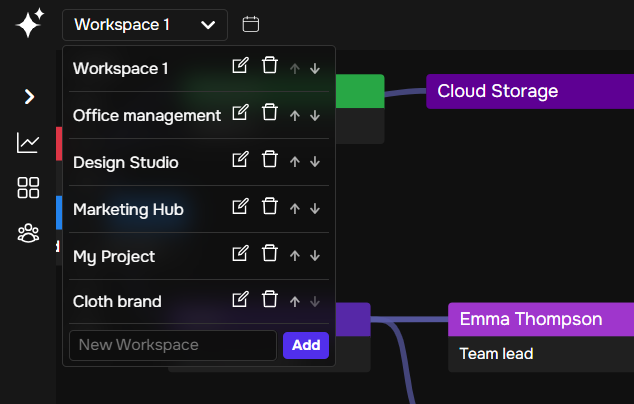Image resolution: width=634 pixels, height=404 pixels.
Task: Open the team members icon in sidebar
Action: tap(28, 233)
